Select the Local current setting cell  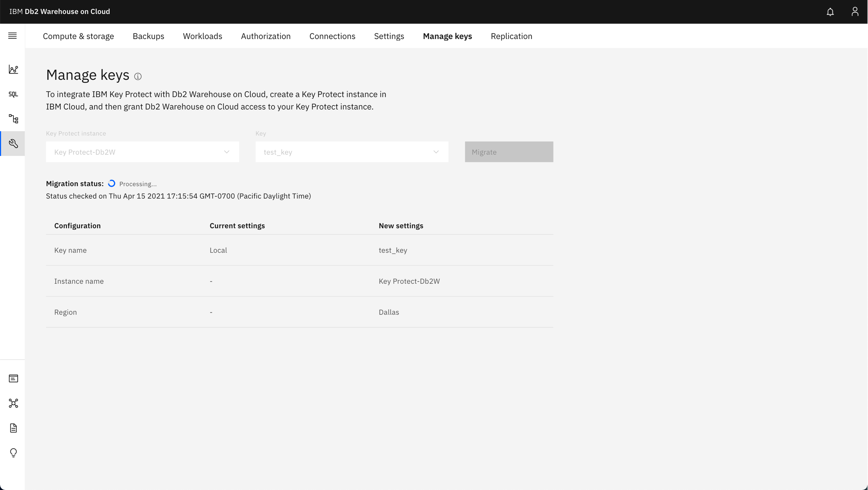tap(218, 250)
